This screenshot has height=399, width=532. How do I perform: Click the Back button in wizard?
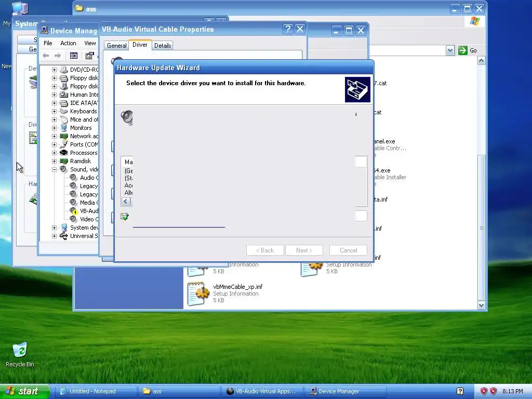(265, 250)
